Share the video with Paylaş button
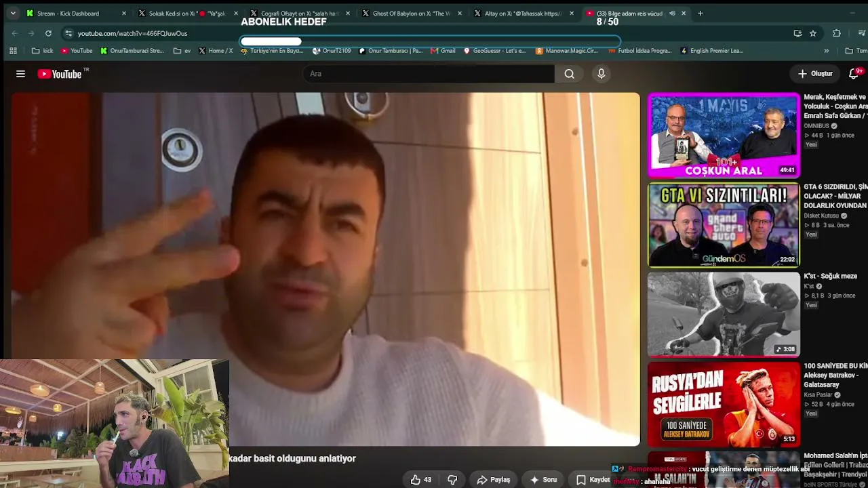 [493, 480]
